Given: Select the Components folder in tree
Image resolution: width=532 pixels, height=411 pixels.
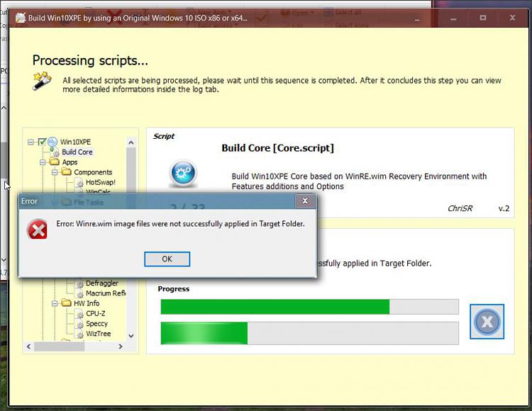Looking at the screenshot, I should [x=93, y=172].
